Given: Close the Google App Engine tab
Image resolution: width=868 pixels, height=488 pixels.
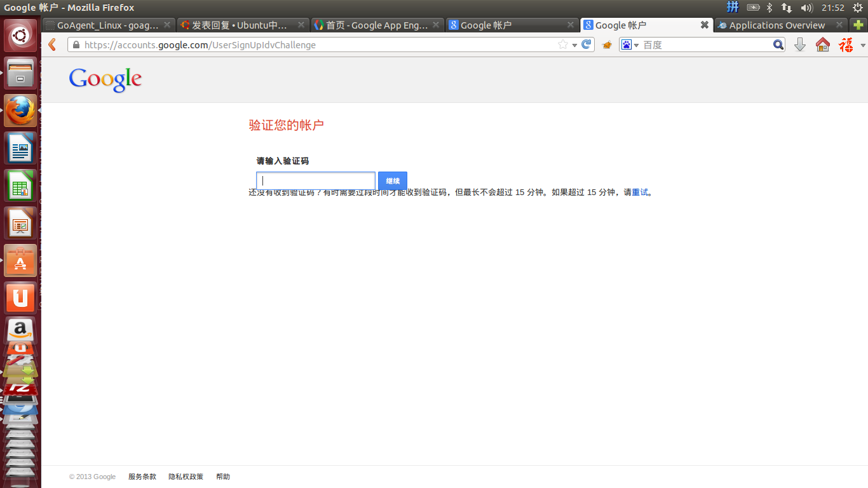Looking at the screenshot, I should tap(436, 25).
